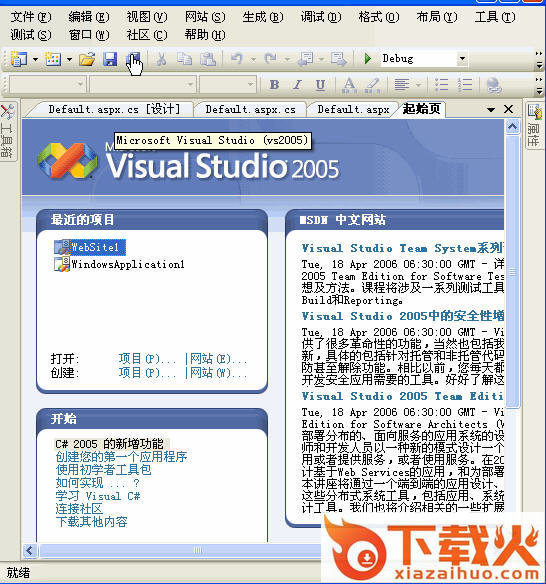Click the Navigate Backward icon
Image resolution: width=546 pixels, height=584 pixels.
[306, 59]
